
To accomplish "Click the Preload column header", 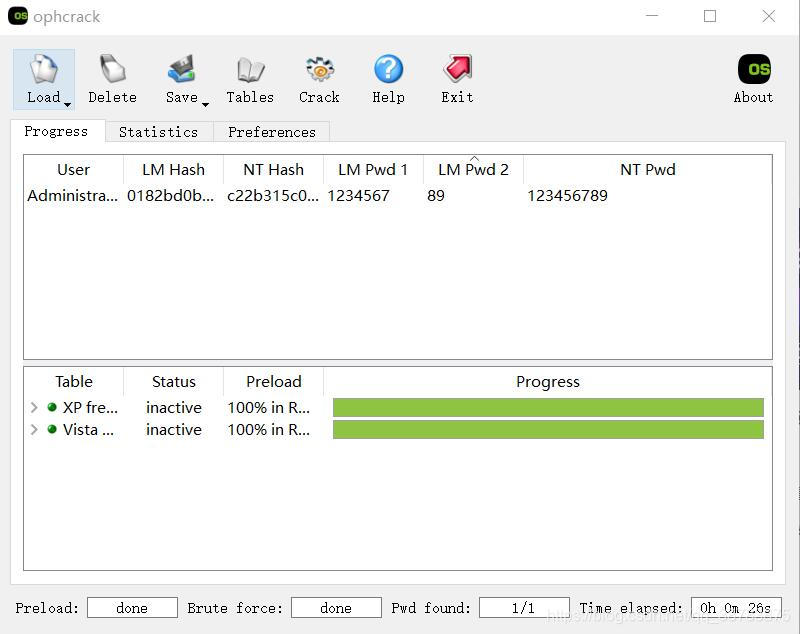I will click(273, 382).
